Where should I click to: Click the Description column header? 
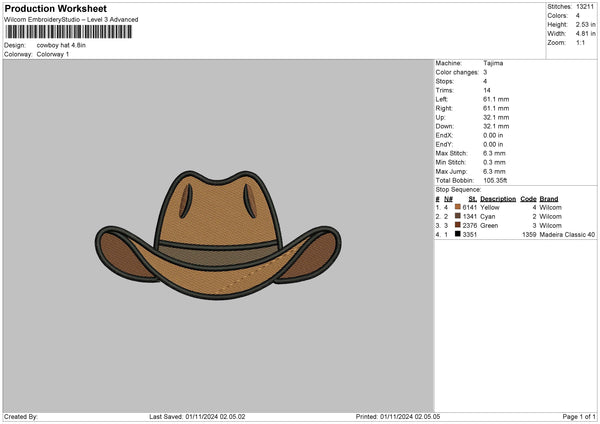click(497, 198)
